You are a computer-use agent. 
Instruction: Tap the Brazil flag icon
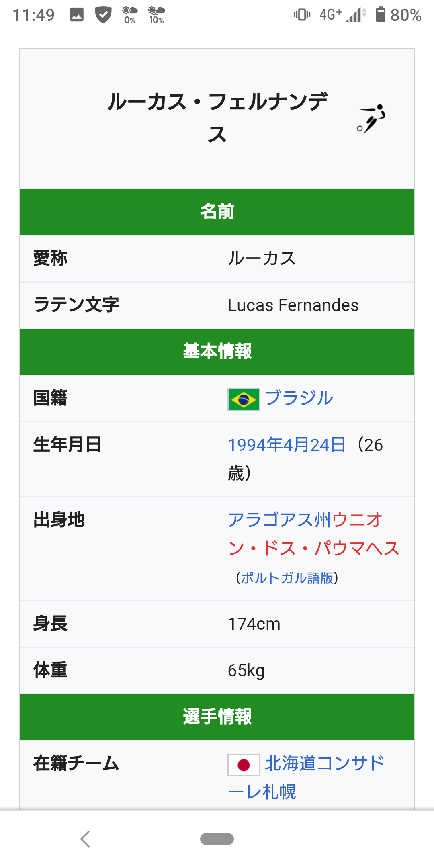[x=244, y=400]
